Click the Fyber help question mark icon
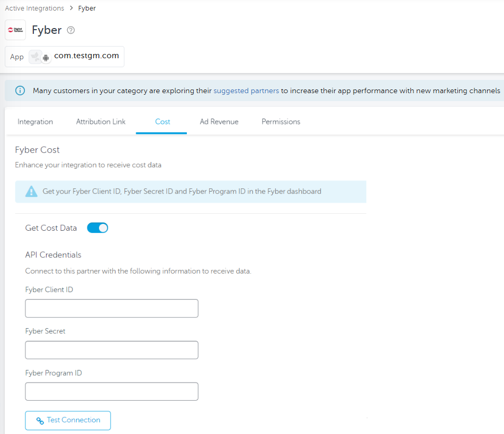The image size is (504, 434). [71, 30]
